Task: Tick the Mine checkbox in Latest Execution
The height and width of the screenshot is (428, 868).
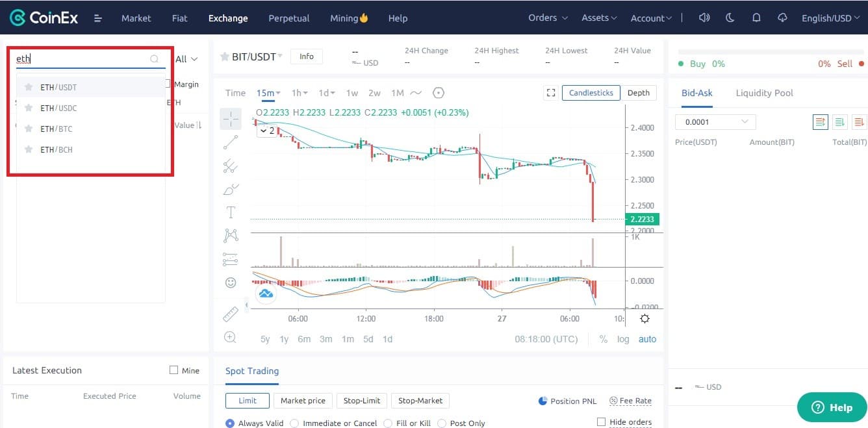Action: coord(173,370)
